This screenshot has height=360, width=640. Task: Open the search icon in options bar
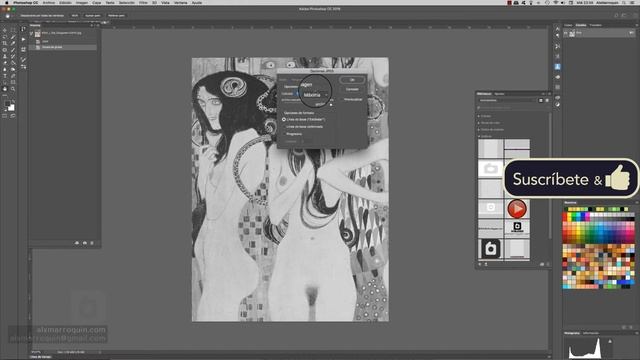point(616,16)
